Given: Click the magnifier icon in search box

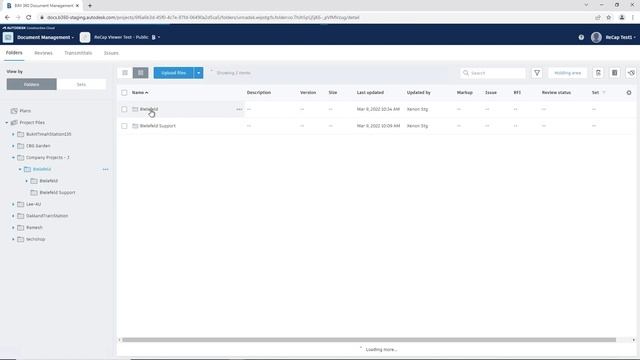Looking at the screenshot, I should click(x=466, y=73).
